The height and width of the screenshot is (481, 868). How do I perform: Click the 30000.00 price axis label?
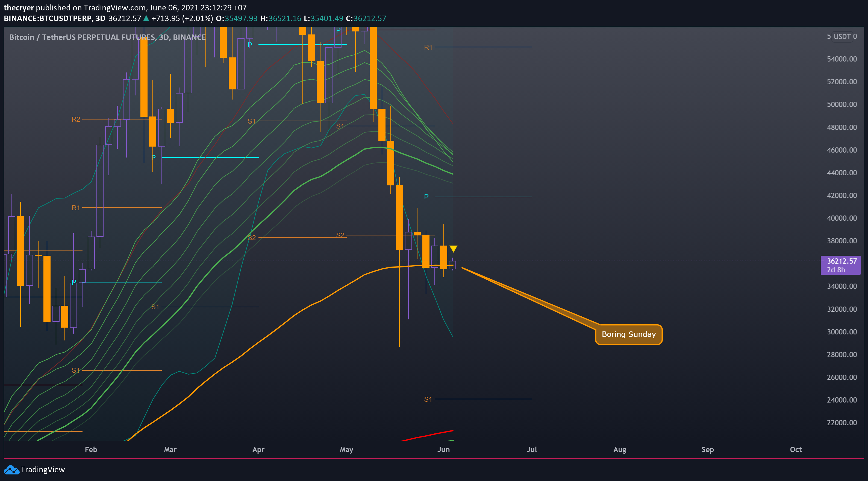(842, 332)
